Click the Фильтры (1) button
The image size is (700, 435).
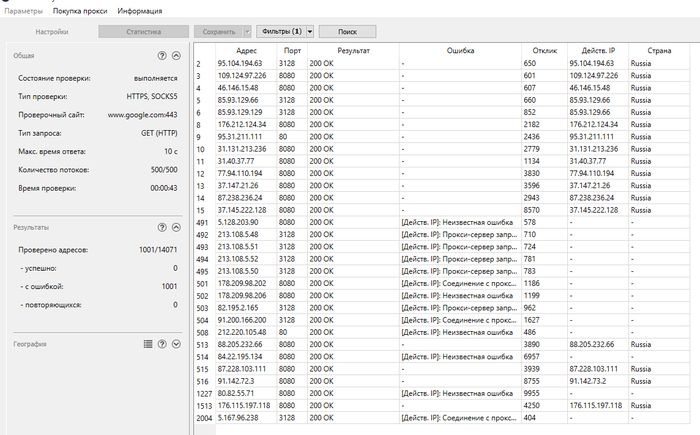tap(280, 32)
